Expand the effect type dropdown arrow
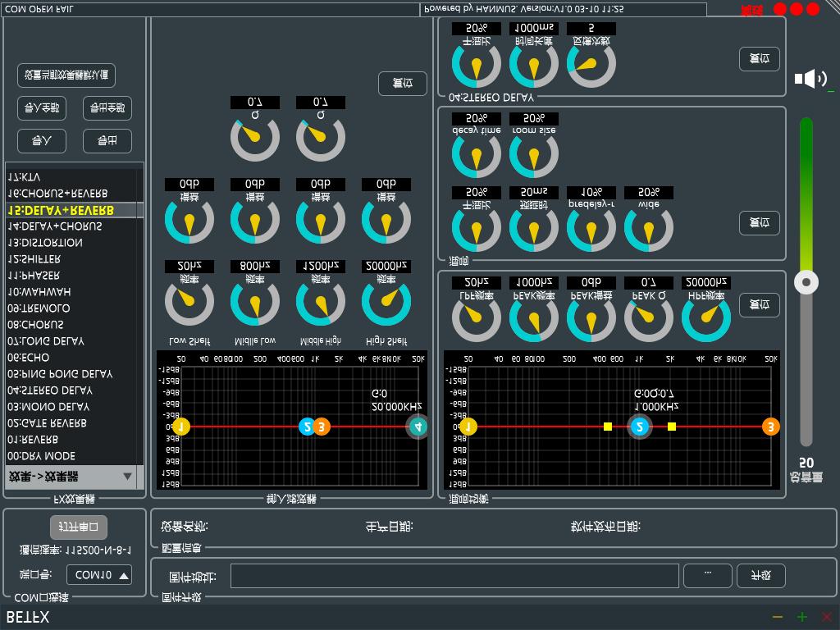 pyautogui.click(x=127, y=477)
